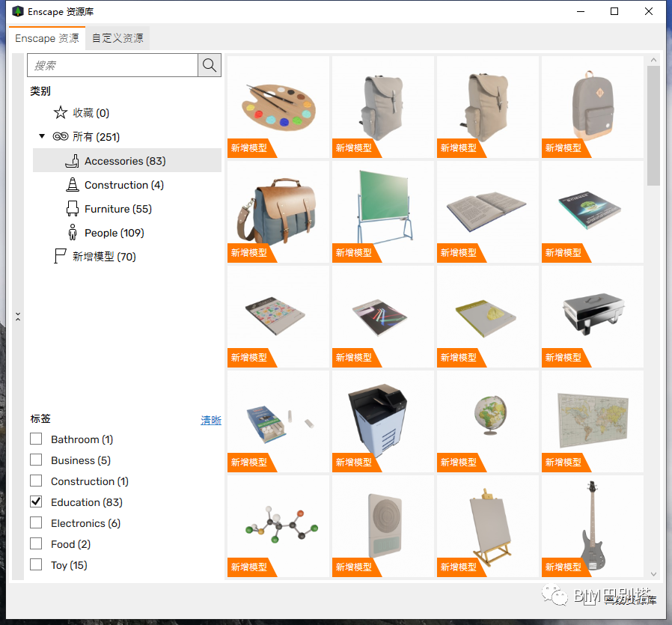Screen dimensions: 672x625
Task: Select the yellow clay book asset
Action: tap(488, 317)
